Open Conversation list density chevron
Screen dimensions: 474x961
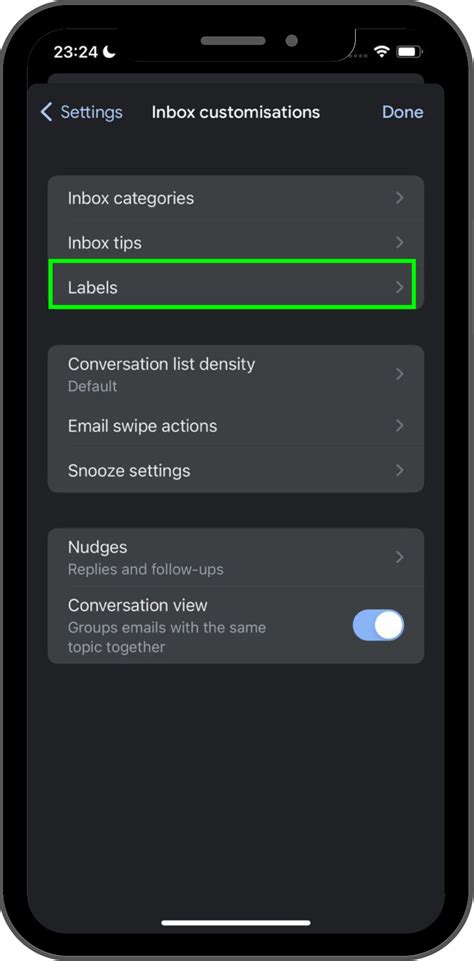(x=400, y=374)
